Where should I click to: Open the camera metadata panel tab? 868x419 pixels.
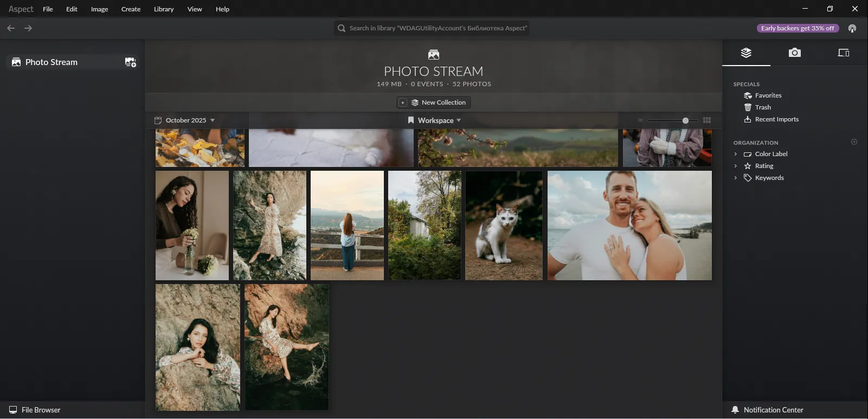pyautogui.click(x=794, y=53)
